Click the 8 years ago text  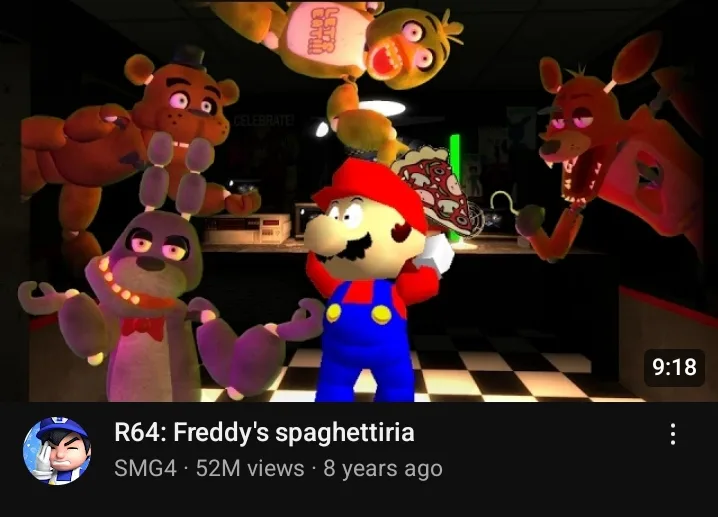(x=383, y=469)
